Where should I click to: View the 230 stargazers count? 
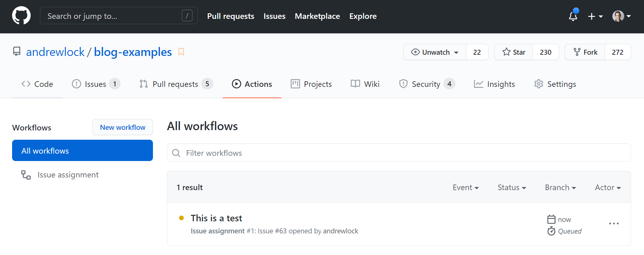[x=546, y=52]
